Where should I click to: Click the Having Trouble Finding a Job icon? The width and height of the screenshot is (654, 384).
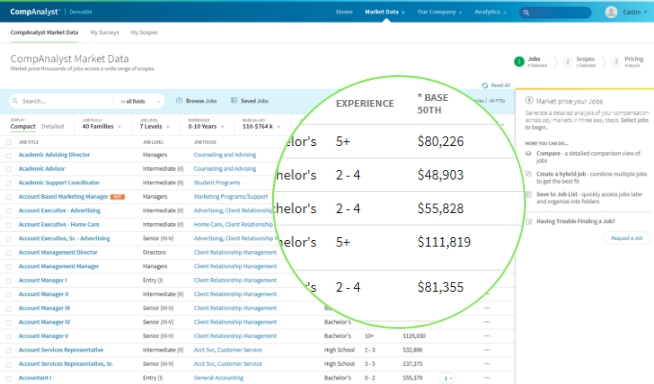pyautogui.click(x=528, y=221)
